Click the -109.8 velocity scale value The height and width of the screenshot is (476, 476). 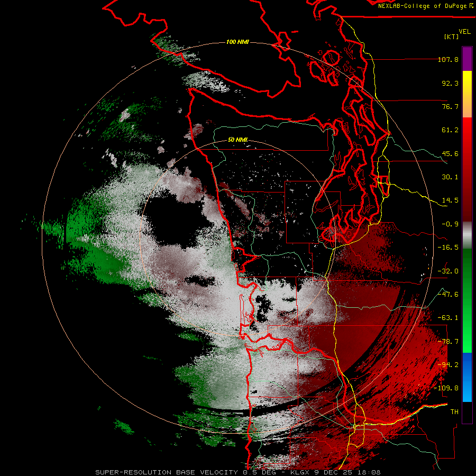[446, 388]
